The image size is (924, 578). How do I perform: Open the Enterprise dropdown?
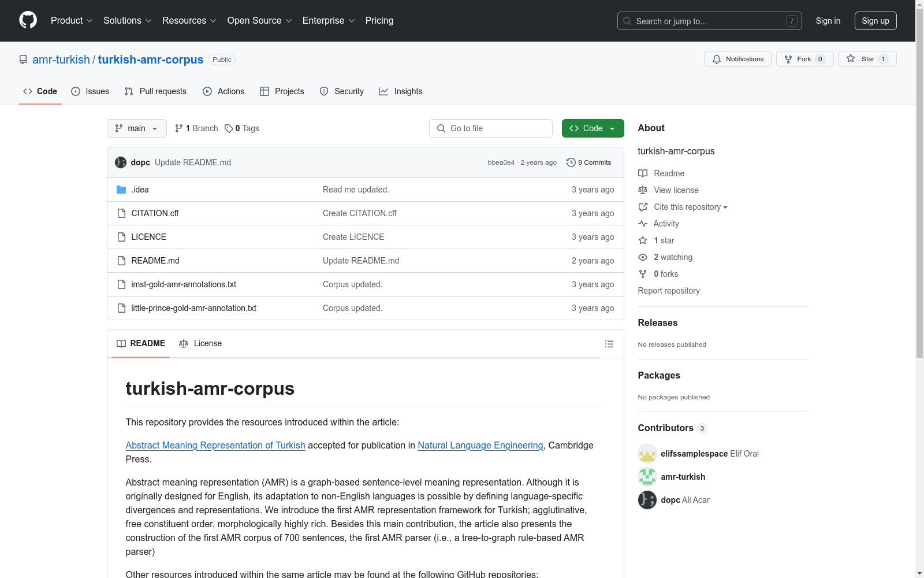pos(329,21)
